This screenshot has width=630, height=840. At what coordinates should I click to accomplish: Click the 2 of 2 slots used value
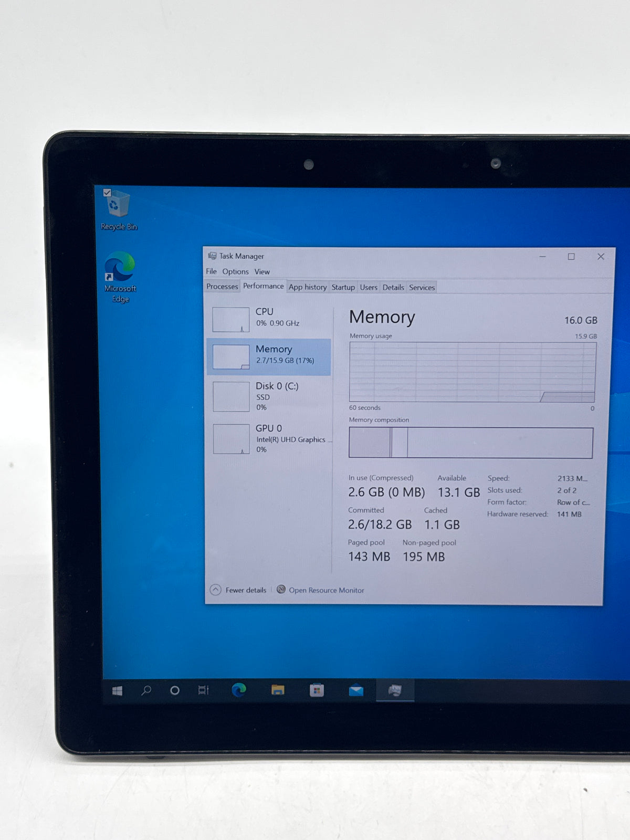566,490
